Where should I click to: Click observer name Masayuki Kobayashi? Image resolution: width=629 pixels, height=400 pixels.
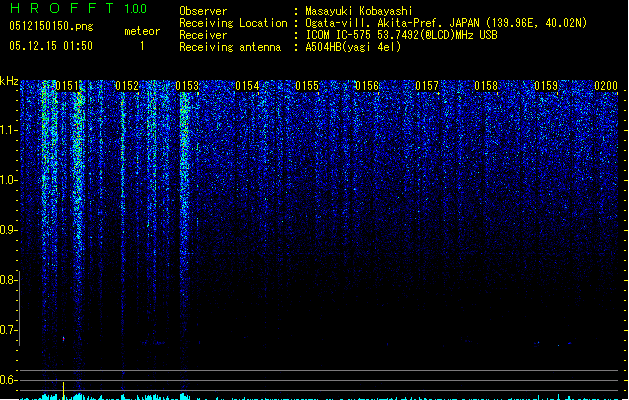pos(359,11)
